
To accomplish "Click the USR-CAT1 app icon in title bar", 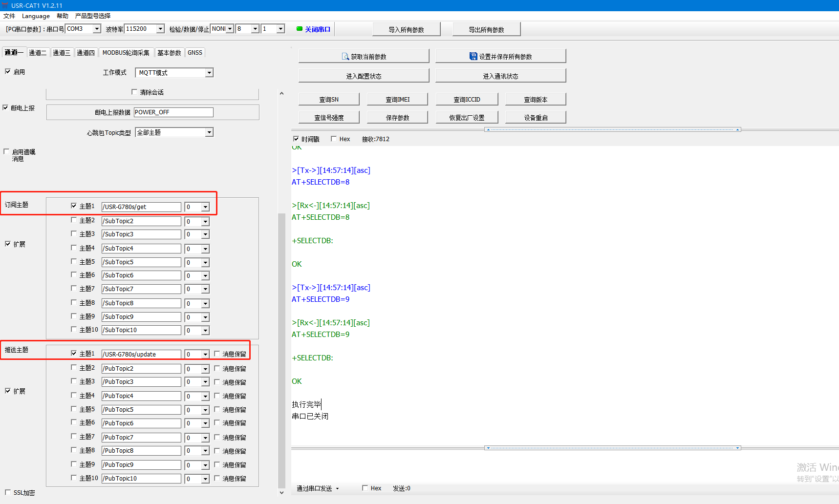I will pyautogui.click(x=5, y=5).
